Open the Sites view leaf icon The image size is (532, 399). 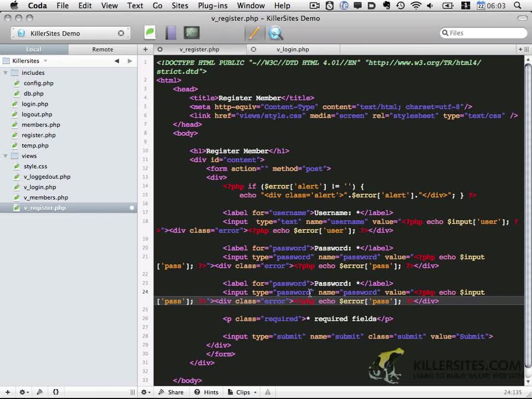150,33
